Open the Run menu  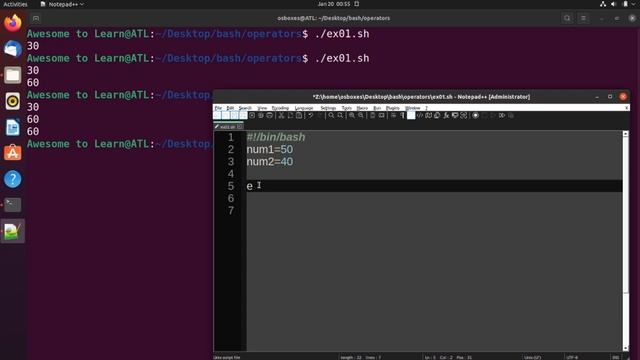tap(377, 108)
